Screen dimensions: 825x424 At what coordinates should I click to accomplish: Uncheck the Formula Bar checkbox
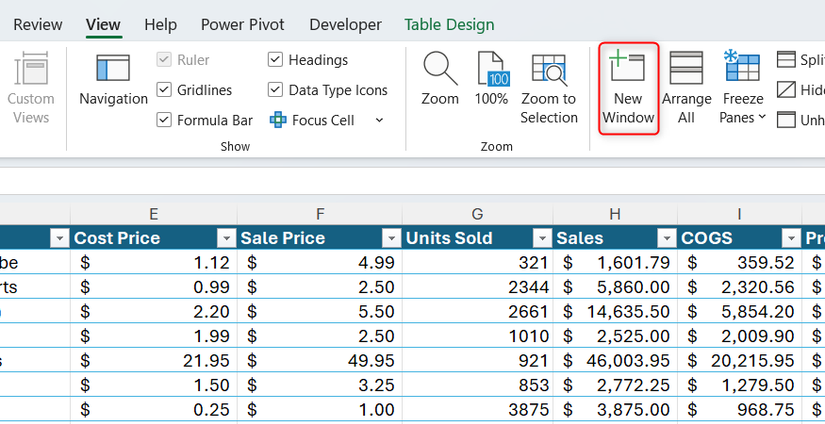[x=165, y=120]
